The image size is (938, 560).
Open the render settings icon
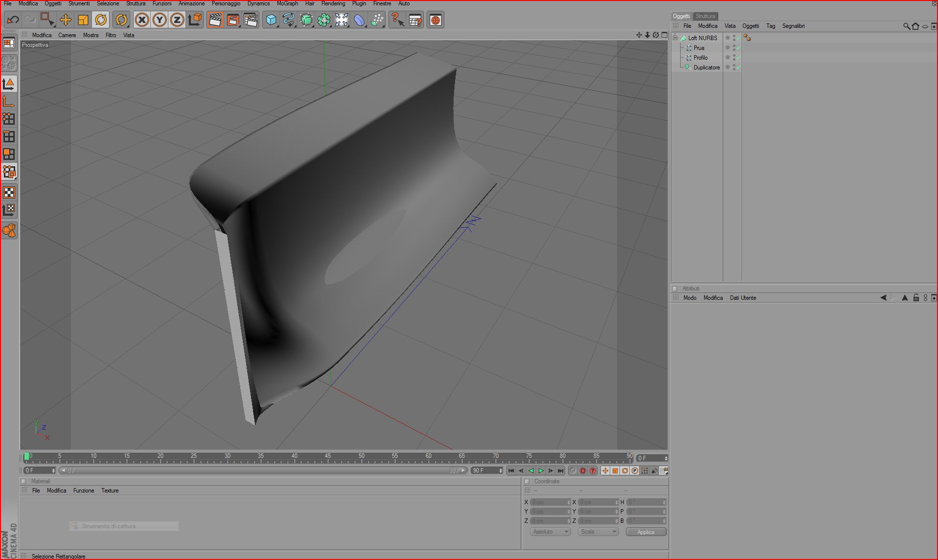pos(251,20)
